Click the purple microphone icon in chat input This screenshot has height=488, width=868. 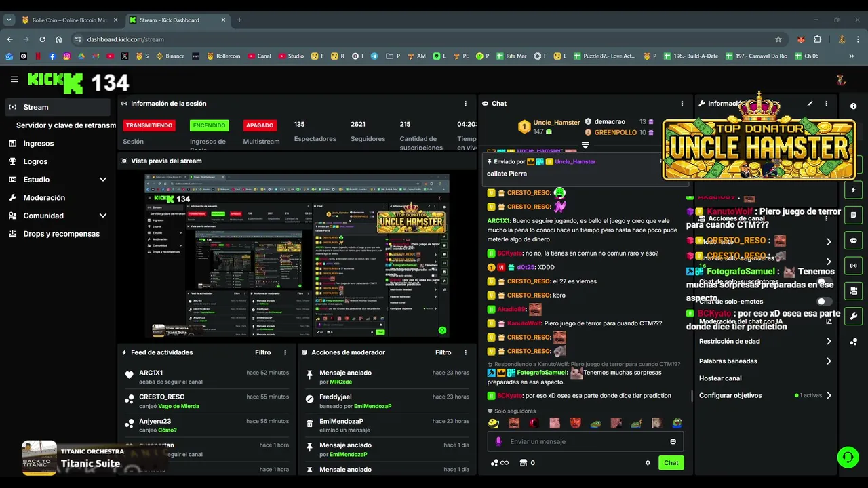click(498, 441)
